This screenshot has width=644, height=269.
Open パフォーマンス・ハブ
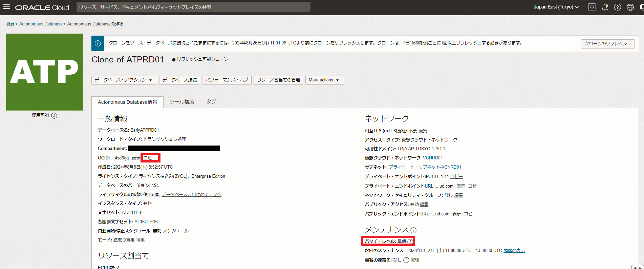227,80
